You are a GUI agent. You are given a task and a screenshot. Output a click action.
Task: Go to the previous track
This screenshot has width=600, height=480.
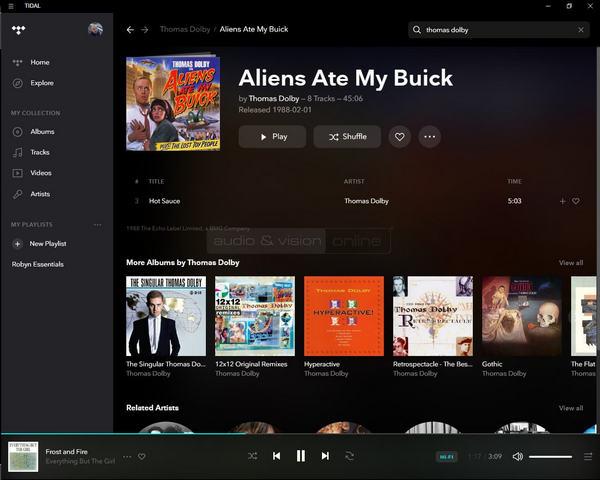[276, 456]
